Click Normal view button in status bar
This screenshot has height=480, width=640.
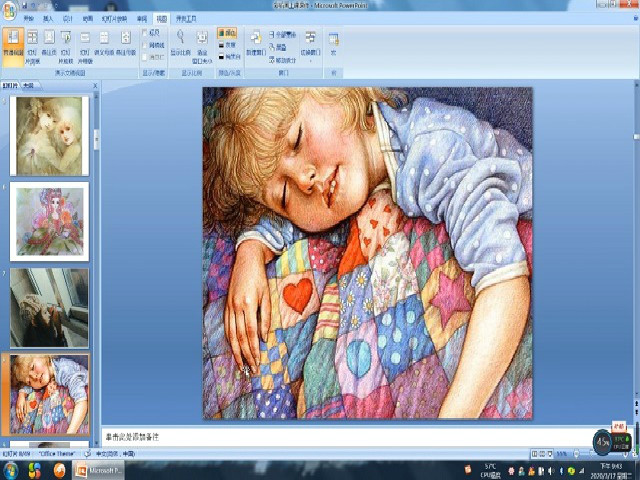click(534, 454)
